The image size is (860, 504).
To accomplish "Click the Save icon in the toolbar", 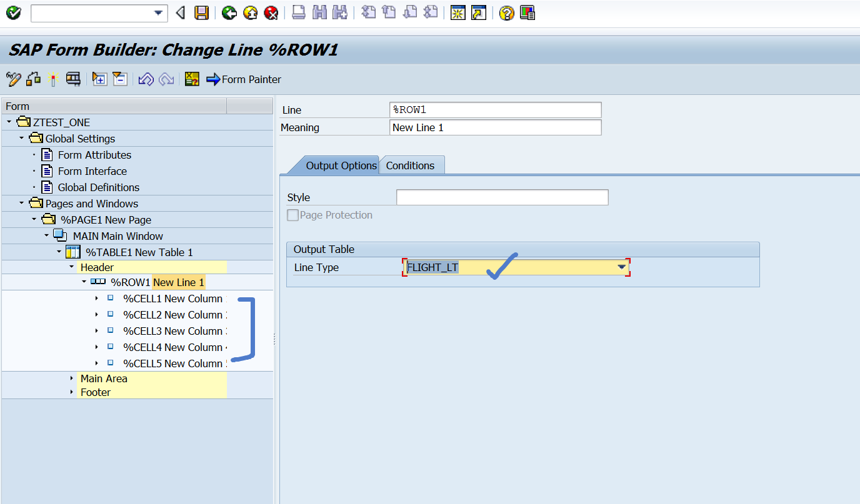I will (201, 12).
